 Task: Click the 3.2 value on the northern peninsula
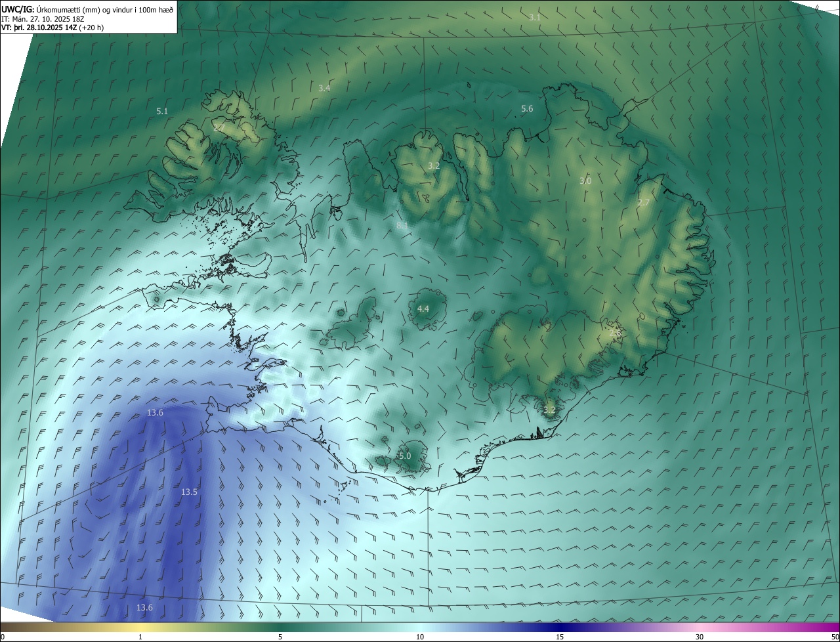[434, 166]
